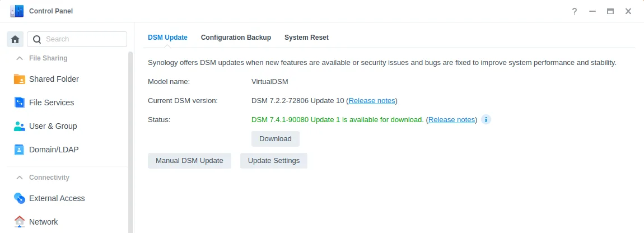Click the 'Synology offers DSM updates' description text

(382, 63)
